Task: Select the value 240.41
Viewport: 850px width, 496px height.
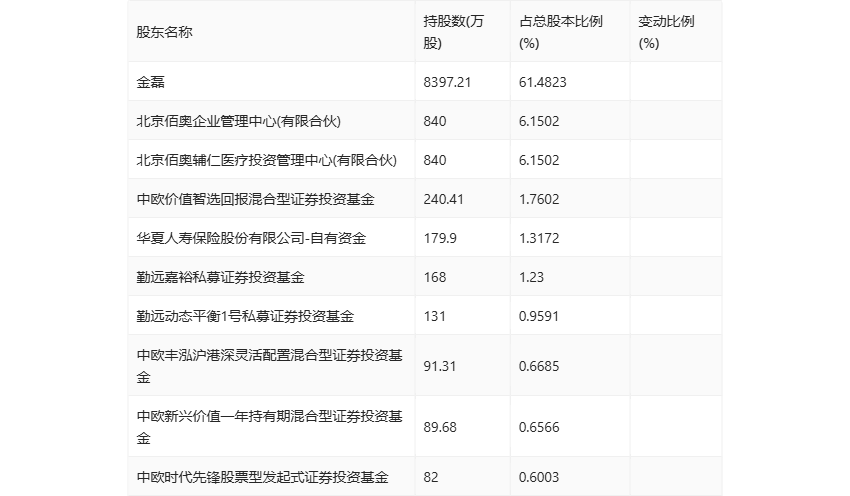Action: (x=443, y=199)
